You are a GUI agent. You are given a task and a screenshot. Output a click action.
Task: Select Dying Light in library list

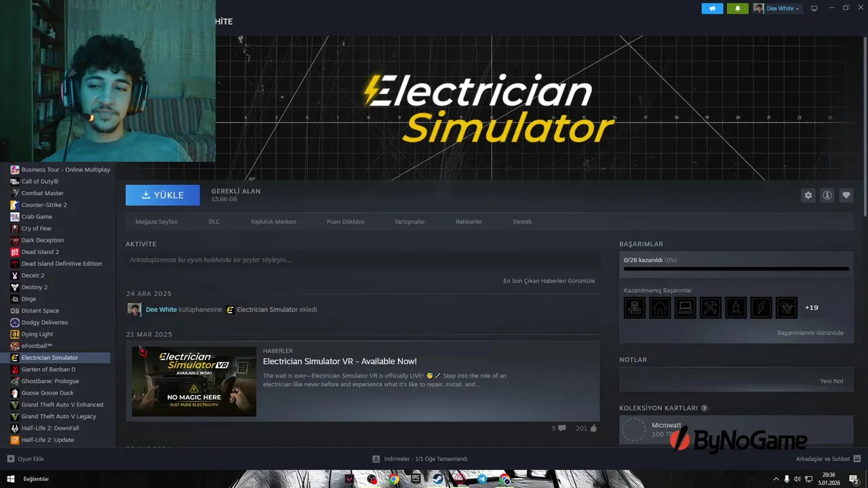(37, 334)
